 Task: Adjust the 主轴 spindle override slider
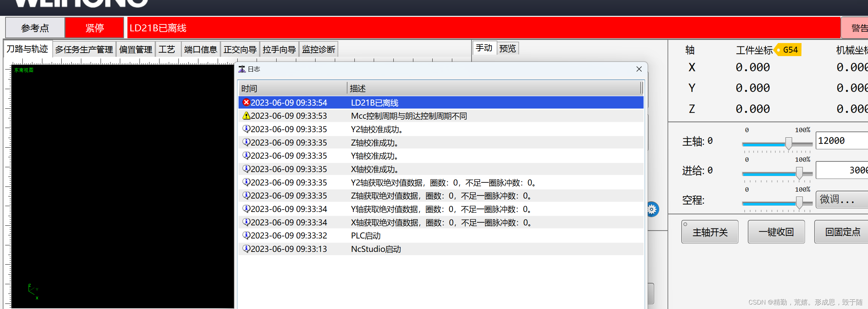(788, 143)
